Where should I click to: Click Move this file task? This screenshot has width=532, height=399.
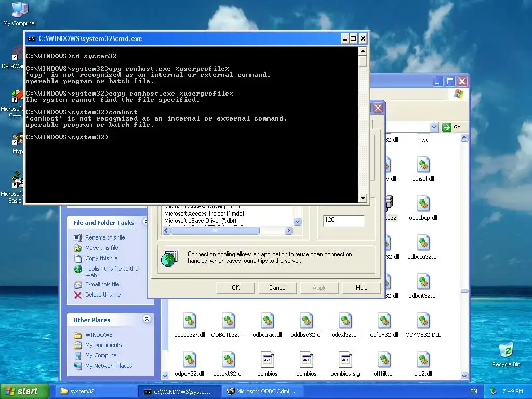coord(101,248)
